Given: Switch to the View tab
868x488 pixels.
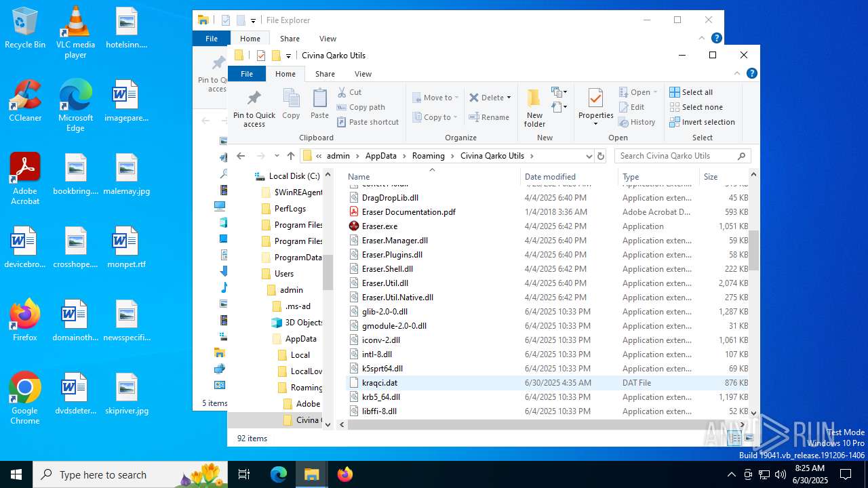Looking at the screenshot, I should (x=363, y=74).
